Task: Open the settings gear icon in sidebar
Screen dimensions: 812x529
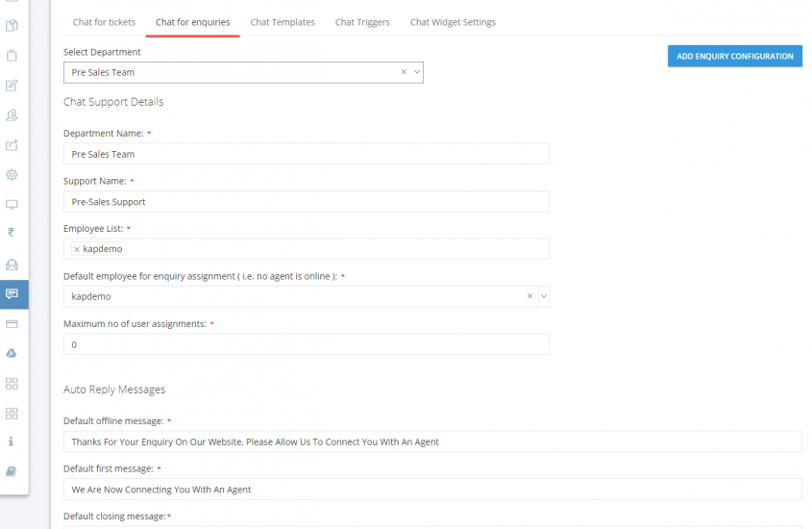Action: 12,175
